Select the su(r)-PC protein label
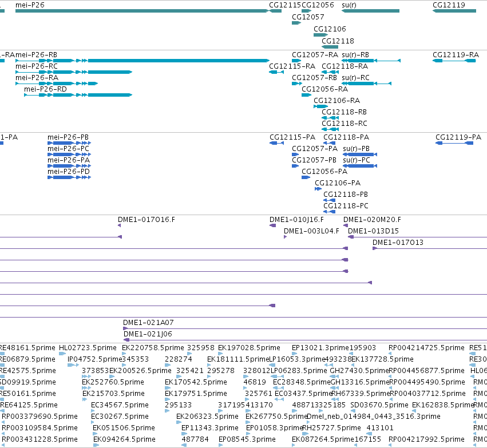487x448 pixels. 357,160
